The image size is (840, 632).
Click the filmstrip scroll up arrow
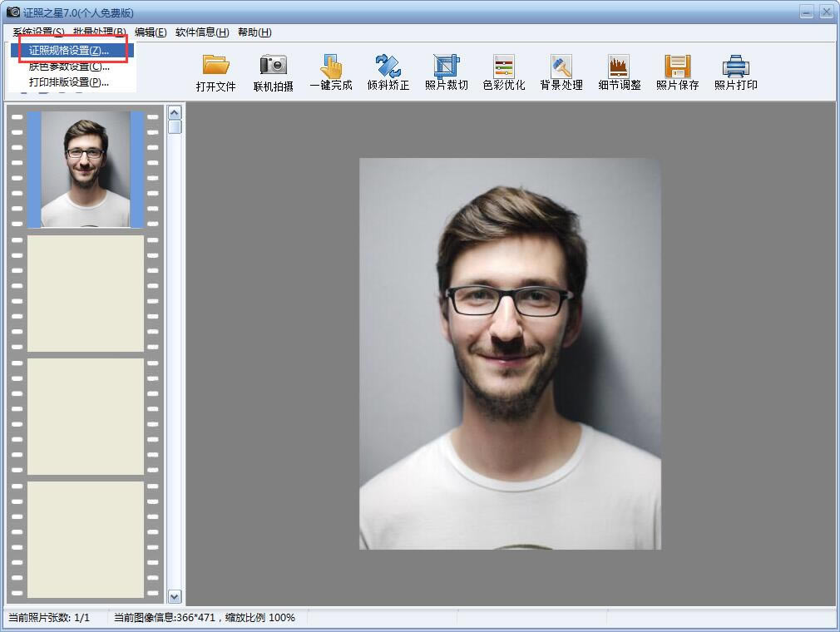point(175,111)
